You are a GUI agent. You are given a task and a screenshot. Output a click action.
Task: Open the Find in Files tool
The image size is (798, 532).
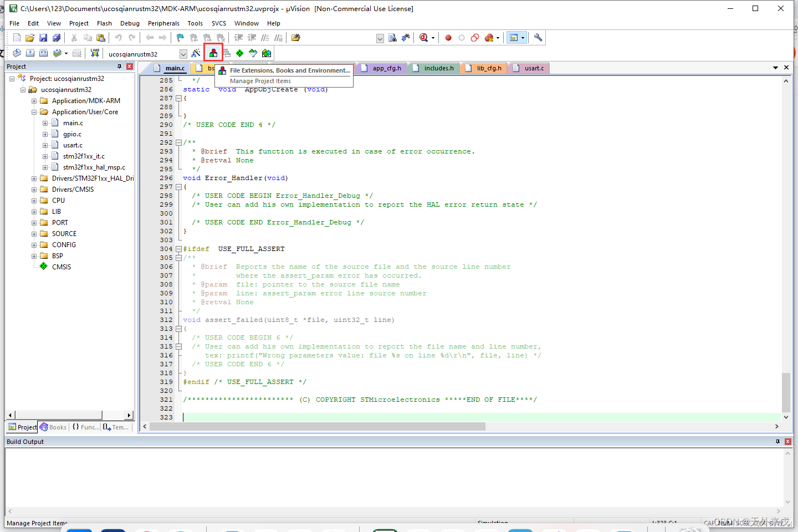(295, 37)
